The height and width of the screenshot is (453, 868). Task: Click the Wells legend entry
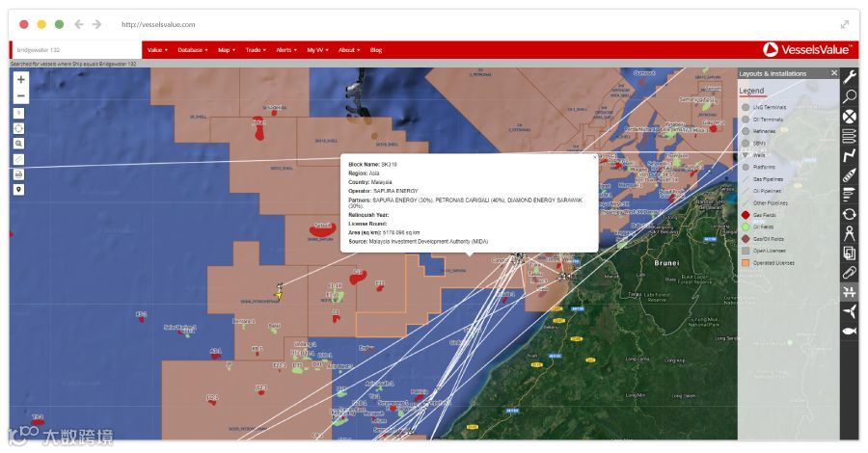(x=754, y=155)
